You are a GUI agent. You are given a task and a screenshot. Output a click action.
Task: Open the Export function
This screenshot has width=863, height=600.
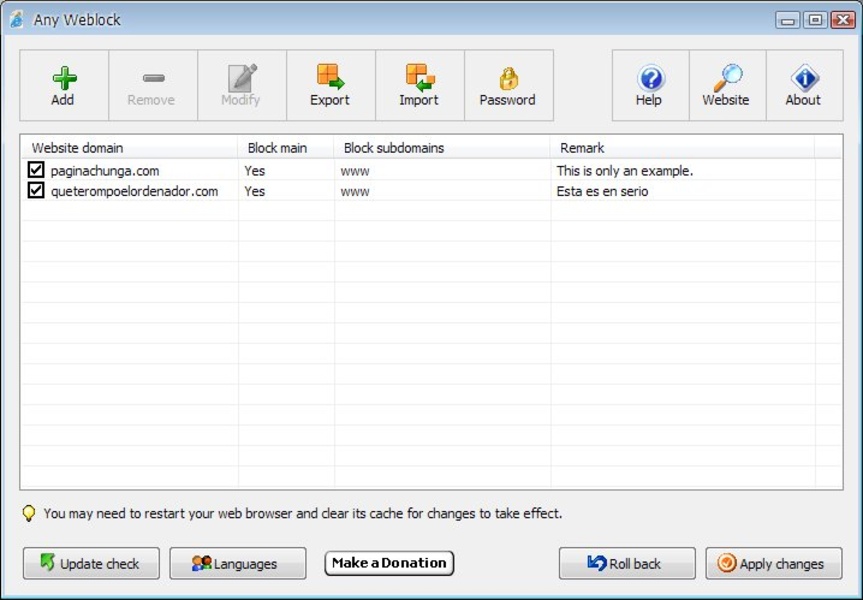329,85
